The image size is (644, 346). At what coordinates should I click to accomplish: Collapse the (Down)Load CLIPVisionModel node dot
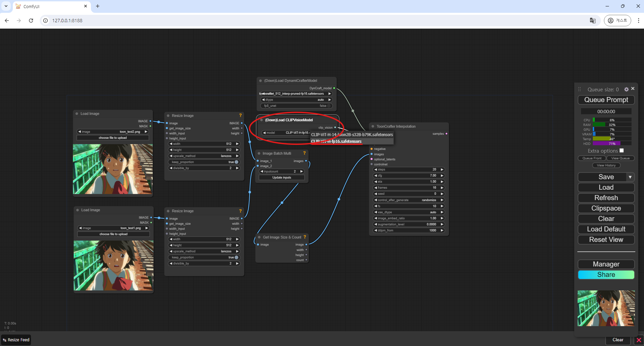coord(261,120)
